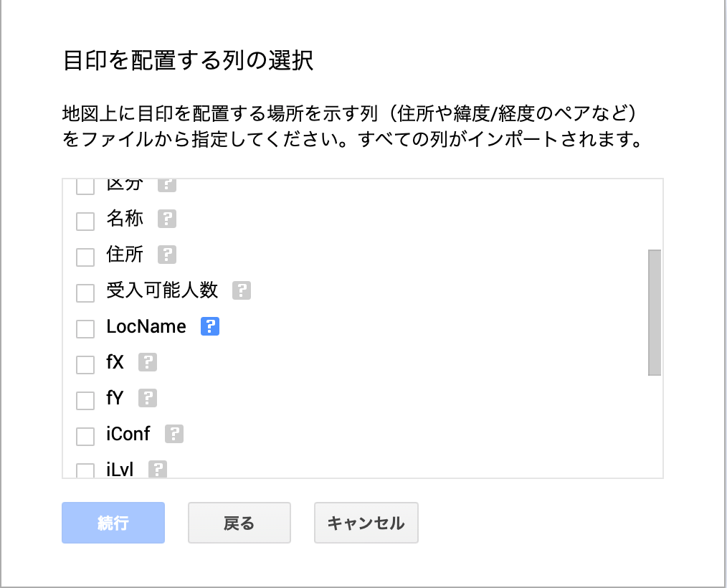Click the column list scrollbar thumb

[654, 313]
